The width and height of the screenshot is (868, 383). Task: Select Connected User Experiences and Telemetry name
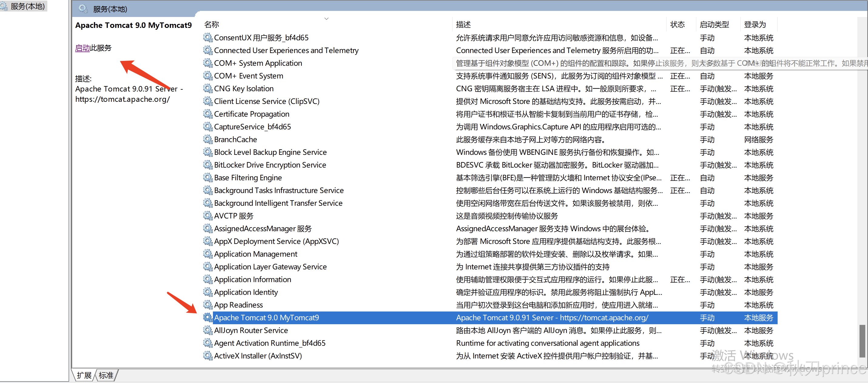(286, 51)
